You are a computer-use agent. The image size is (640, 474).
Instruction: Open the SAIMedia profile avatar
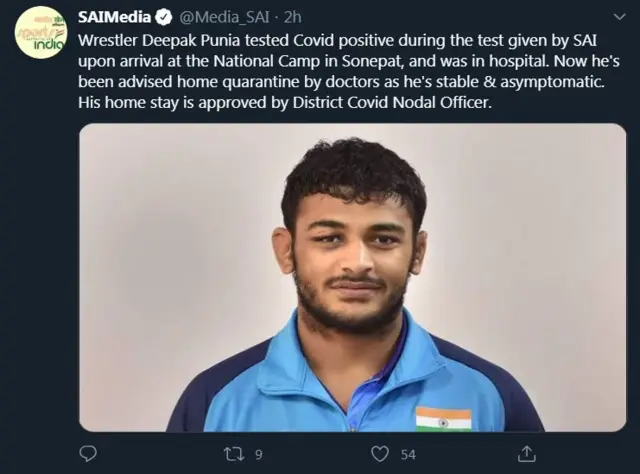click(x=42, y=34)
